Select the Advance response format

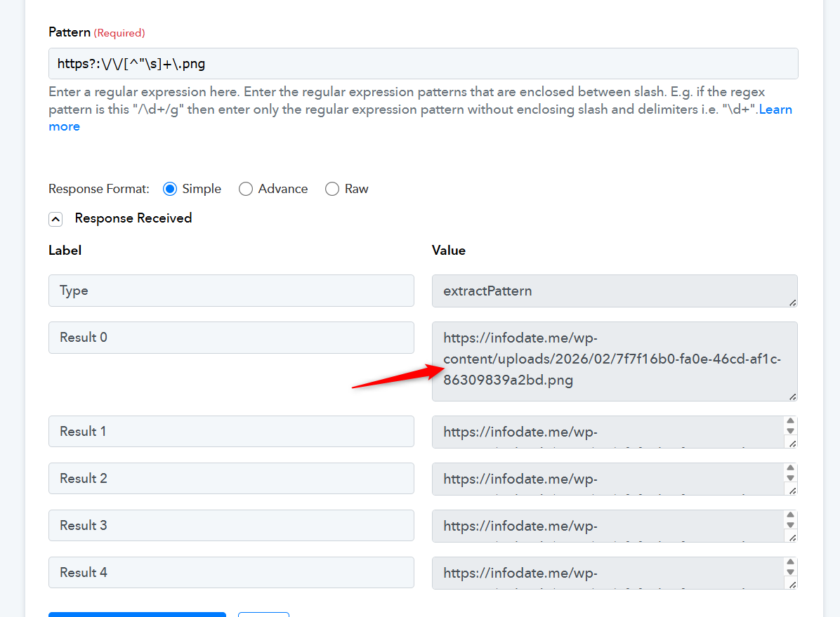point(246,189)
